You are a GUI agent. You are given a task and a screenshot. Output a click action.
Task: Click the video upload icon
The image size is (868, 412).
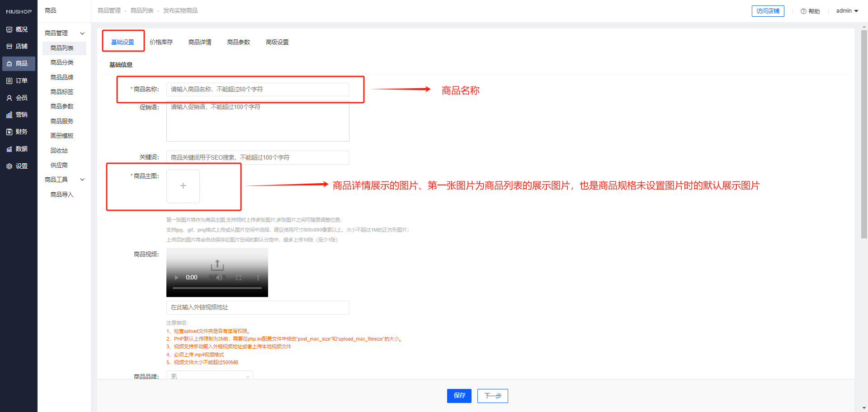pyautogui.click(x=217, y=265)
